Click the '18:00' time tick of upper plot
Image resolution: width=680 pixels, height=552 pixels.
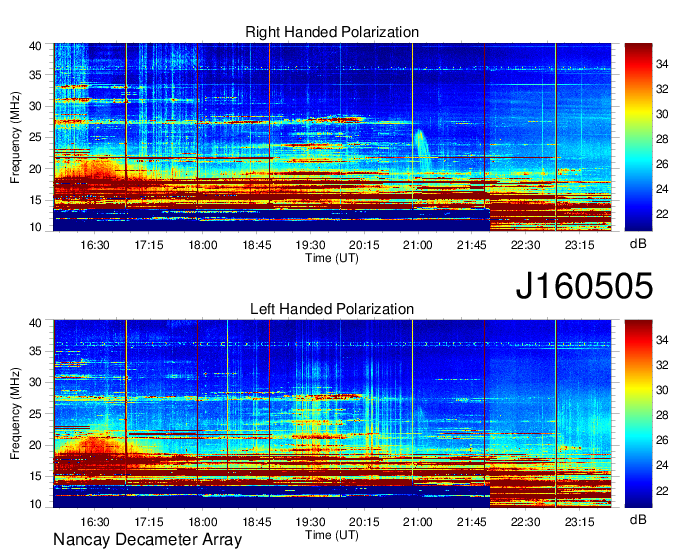point(203,245)
